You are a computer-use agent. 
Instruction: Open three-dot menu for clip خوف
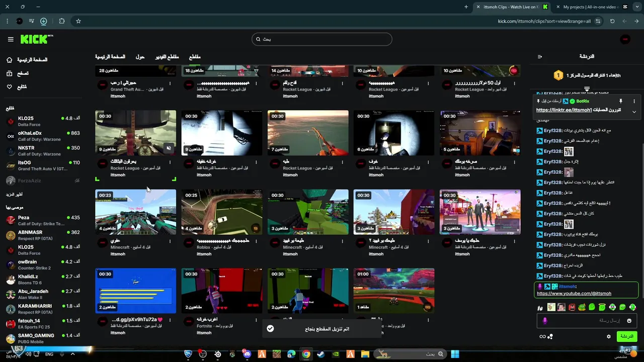(x=428, y=162)
